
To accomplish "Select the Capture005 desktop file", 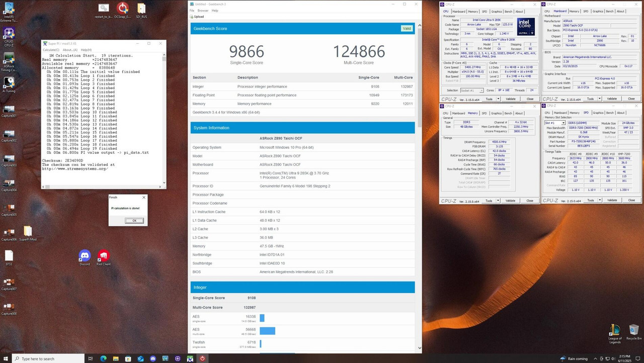I will (x=9, y=209).
